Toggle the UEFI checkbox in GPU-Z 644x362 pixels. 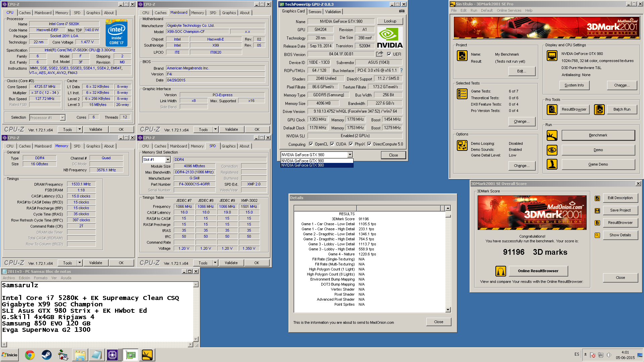coord(389,54)
